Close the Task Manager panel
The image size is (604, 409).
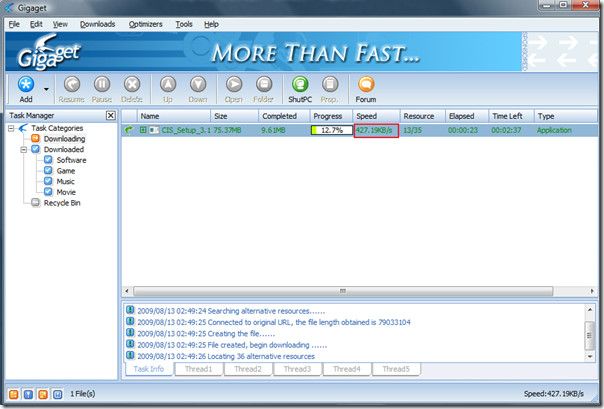111,116
